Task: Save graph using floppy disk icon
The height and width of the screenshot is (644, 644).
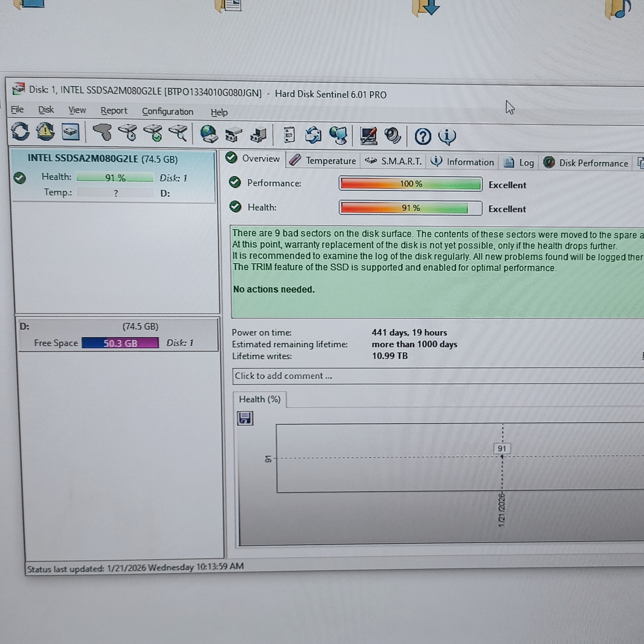Action: click(x=245, y=418)
